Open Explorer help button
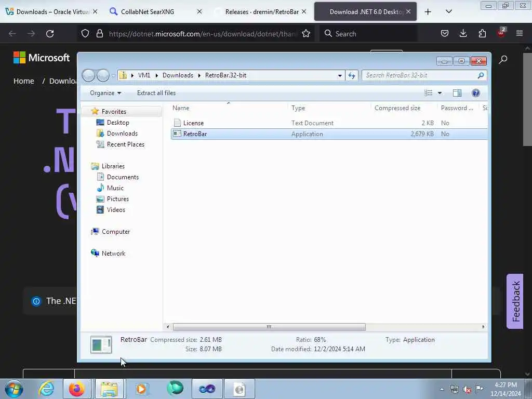 click(476, 93)
